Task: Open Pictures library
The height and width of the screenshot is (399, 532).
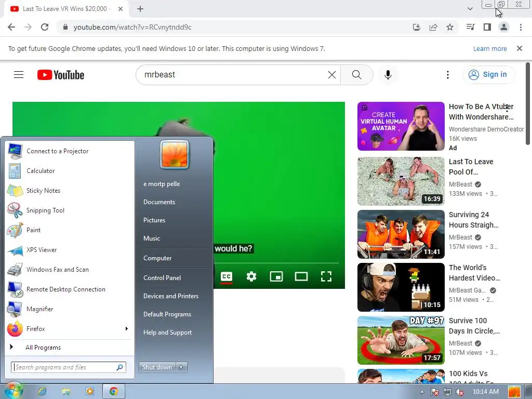Action: pos(154,220)
